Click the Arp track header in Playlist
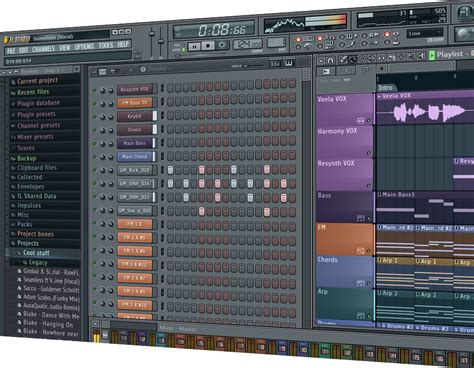Viewport: 474px width, 368px height. click(345, 304)
